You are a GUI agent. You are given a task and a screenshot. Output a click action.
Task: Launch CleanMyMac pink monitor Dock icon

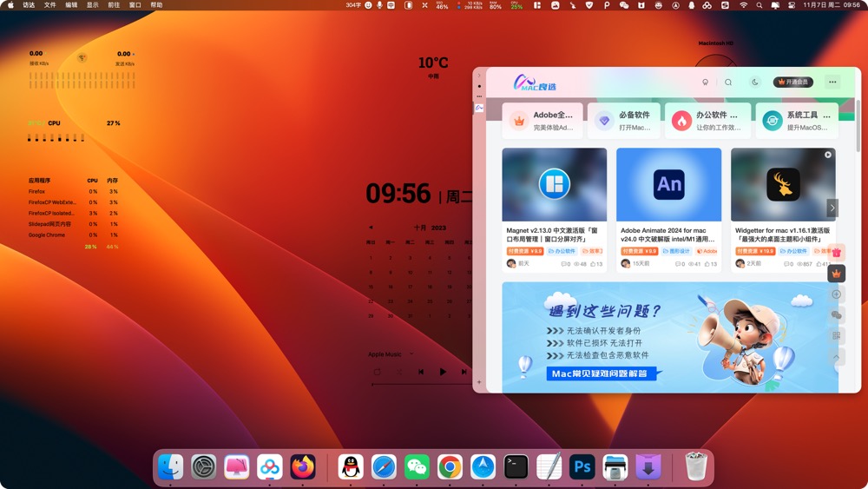(237, 466)
